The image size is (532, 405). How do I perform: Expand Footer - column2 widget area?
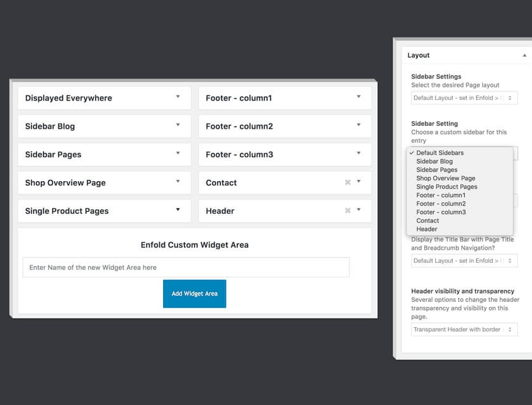pyautogui.click(x=358, y=125)
